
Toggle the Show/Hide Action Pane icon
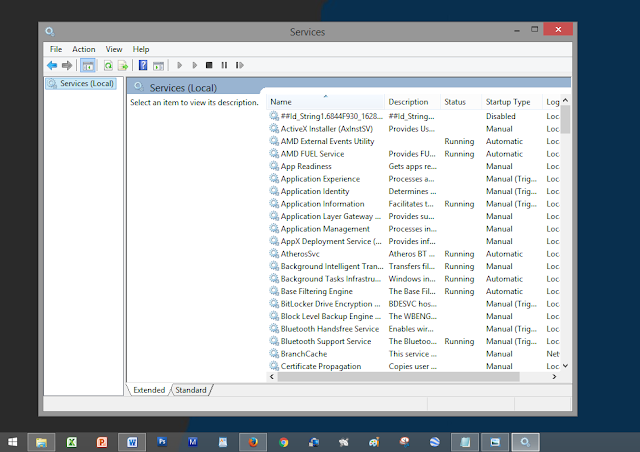(158, 65)
